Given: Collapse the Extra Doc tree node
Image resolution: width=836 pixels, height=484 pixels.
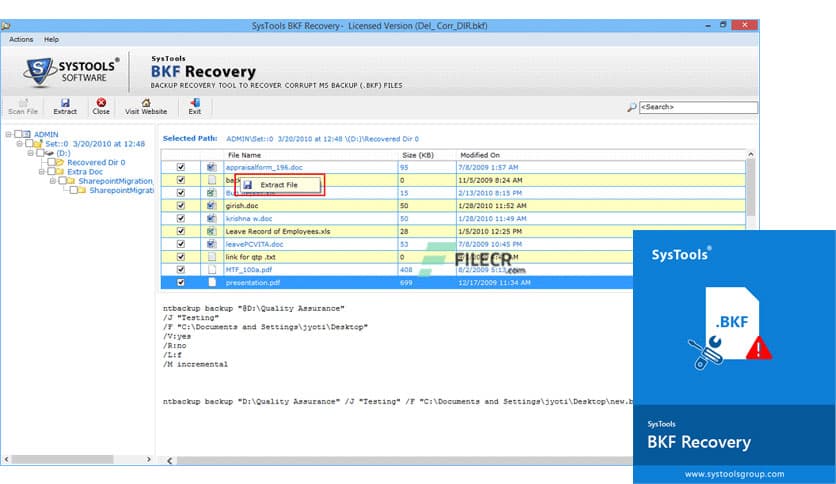Looking at the screenshot, I should coord(42,172).
